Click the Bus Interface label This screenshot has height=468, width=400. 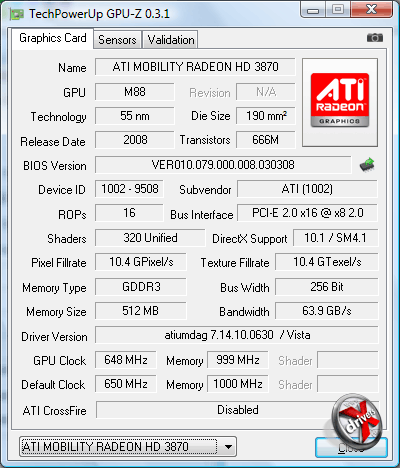pos(202,215)
